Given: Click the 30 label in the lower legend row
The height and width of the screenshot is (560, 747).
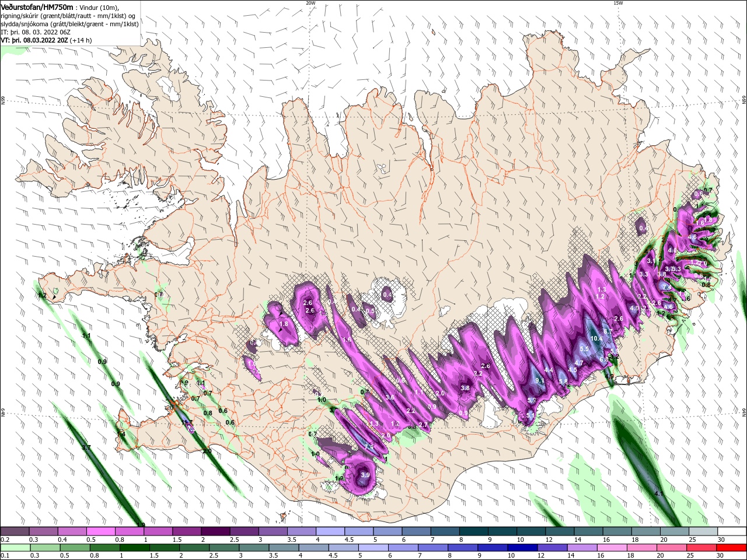Looking at the screenshot, I should point(721,555).
